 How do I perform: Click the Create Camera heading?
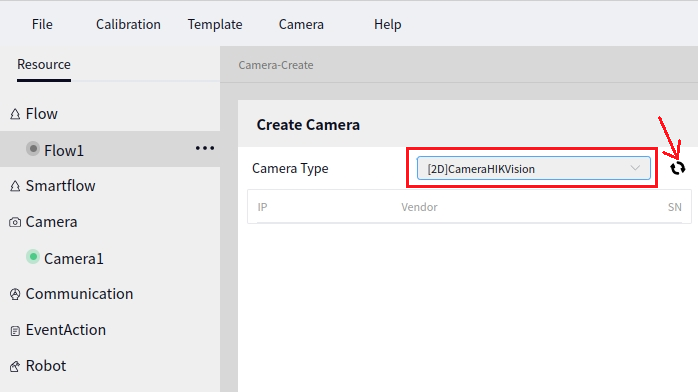[308, 125]
